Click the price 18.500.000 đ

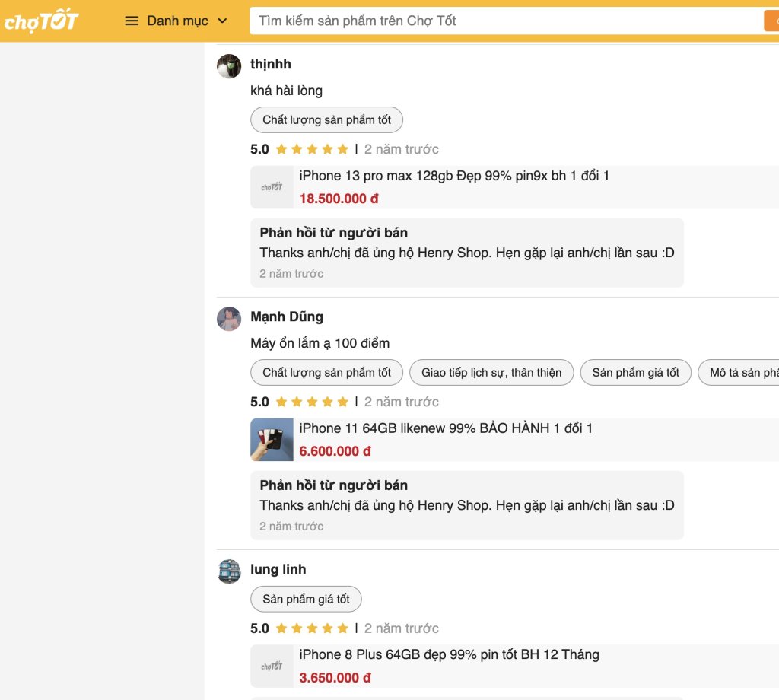click(x=339, y=199)
